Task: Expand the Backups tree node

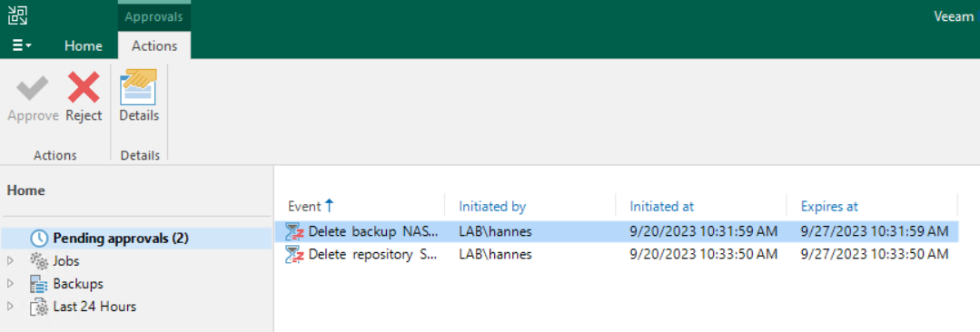Action: (10, 284)
